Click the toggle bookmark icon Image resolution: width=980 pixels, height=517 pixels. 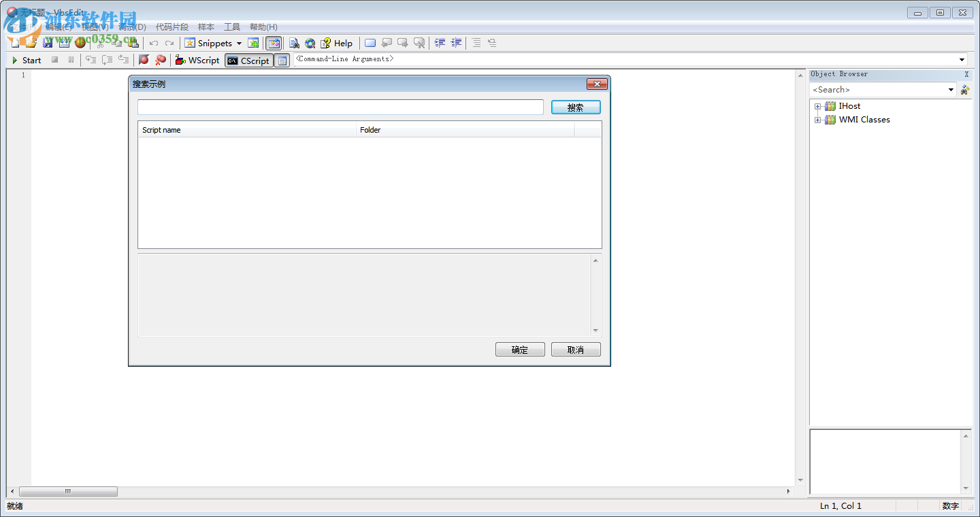[x=370, y=43]
